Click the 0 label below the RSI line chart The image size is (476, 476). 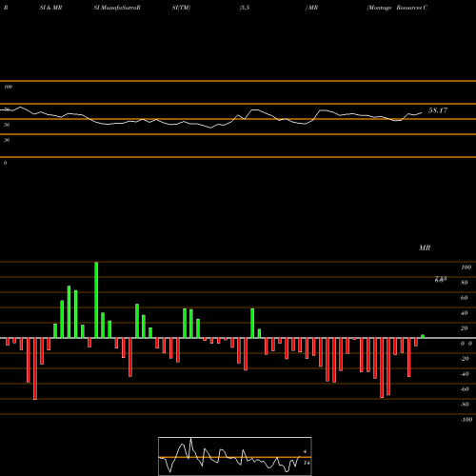click(x=5, y=163)
